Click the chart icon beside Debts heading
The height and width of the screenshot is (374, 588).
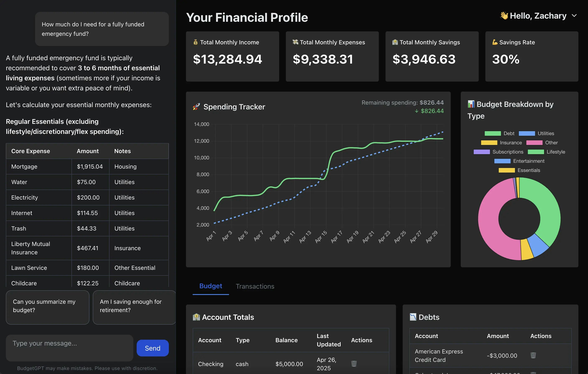[x=413, y=317]
